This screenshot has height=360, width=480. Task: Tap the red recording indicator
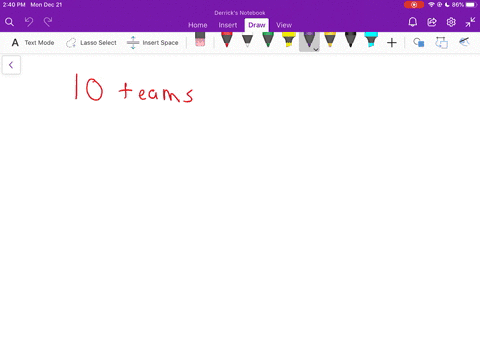pos(414,5)
